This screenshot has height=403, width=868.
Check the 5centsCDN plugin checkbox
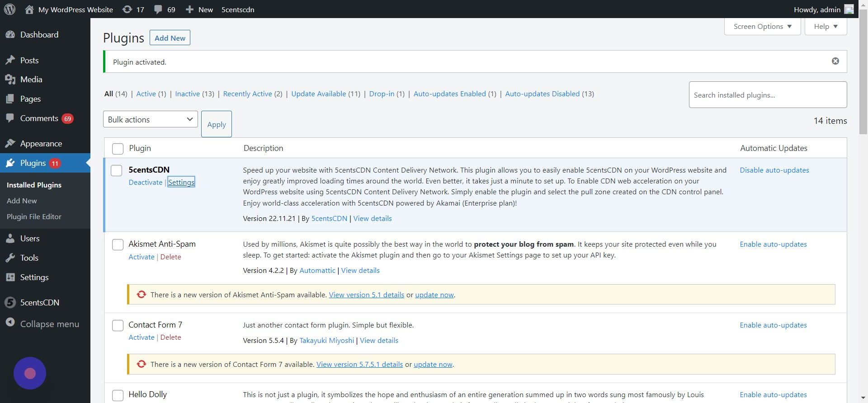point(117,170)
